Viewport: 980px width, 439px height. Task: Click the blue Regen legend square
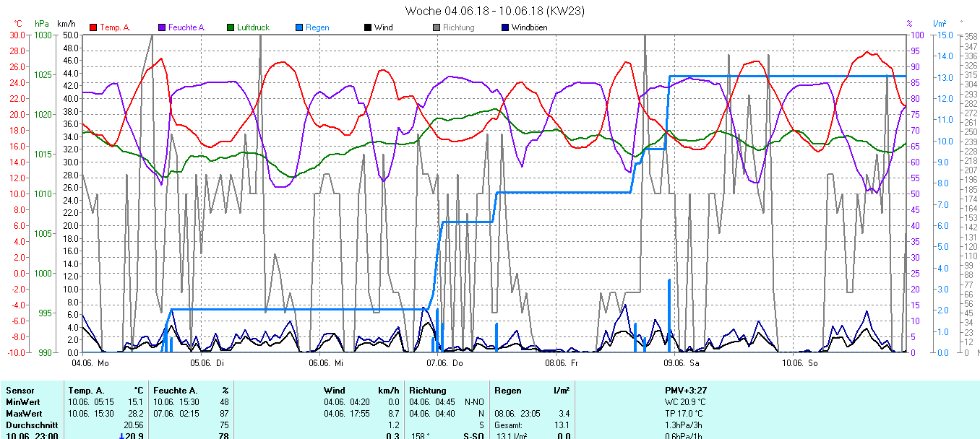(299, 27)
